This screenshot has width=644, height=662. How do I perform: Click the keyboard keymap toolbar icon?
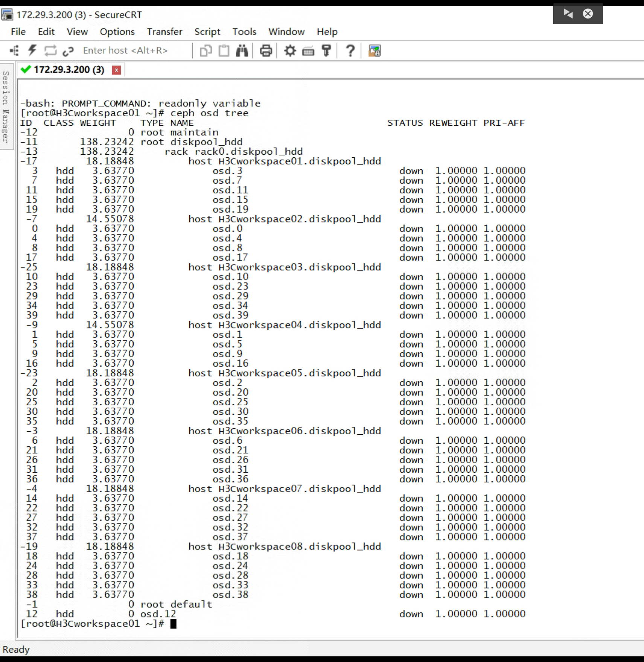[308, 51]
